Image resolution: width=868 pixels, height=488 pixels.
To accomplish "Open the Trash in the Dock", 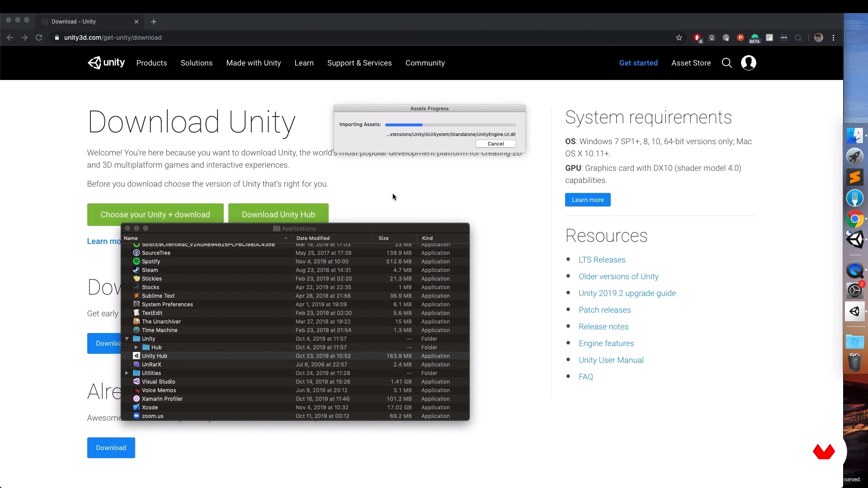I will 854,362.
